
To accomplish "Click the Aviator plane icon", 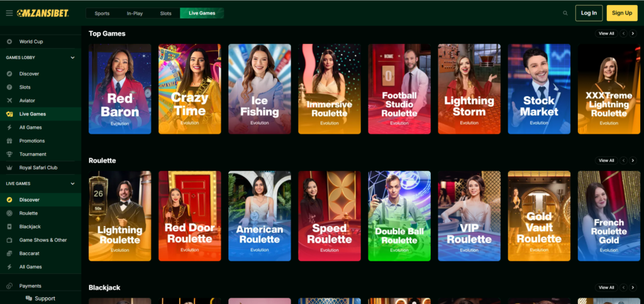I will [10, 100].
